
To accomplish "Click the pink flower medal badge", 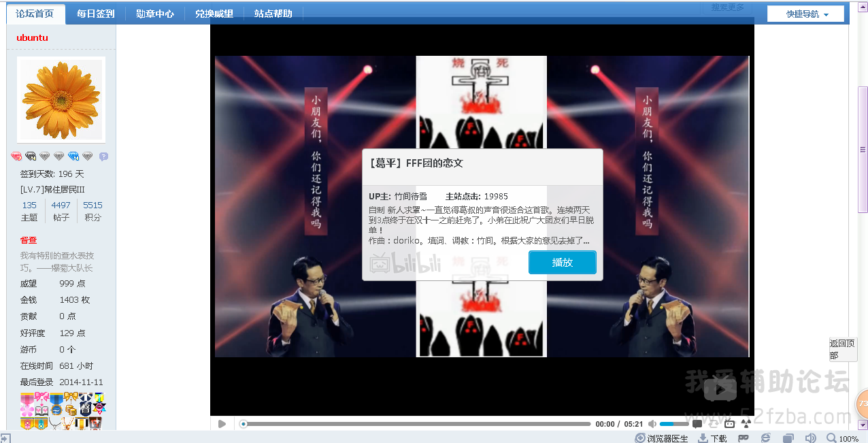I will point(27,404).
